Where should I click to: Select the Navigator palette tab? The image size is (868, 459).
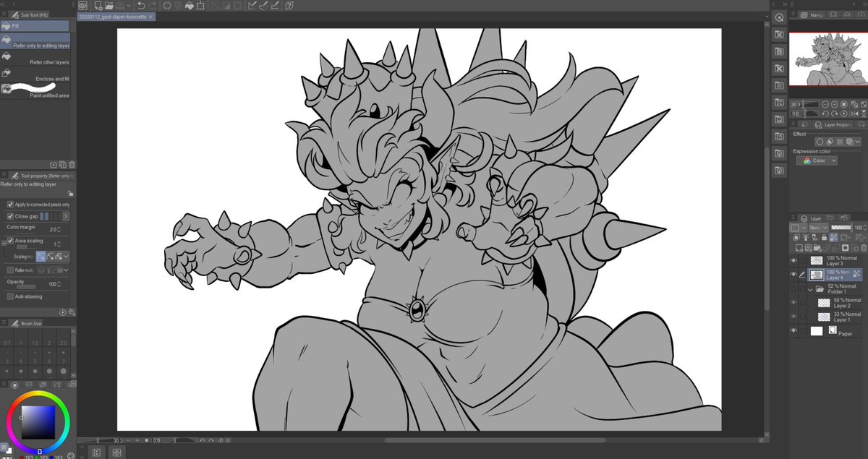point(812,14)
